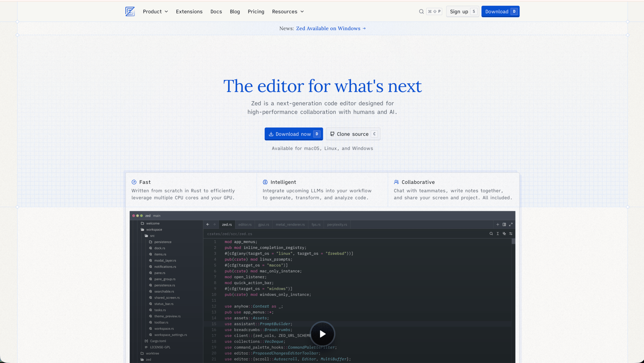Image resolution: width=644 pixels, height=363 pixels.
Task: Click the play button on editor video
Action: pyautogui.click(x=322, y=334)
